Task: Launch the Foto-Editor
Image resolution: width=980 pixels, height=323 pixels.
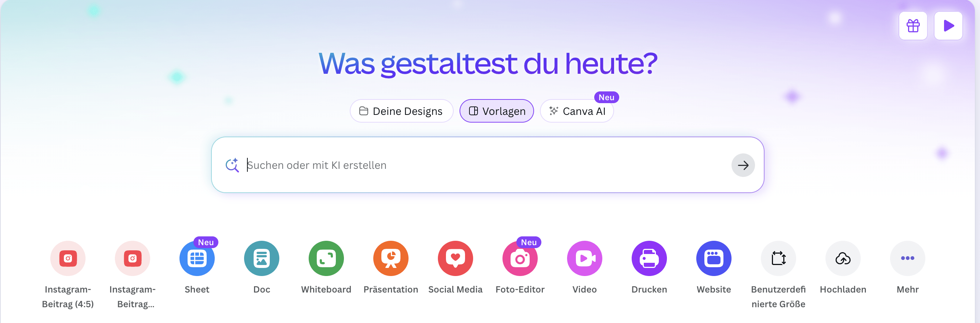Action: point(520,258)
